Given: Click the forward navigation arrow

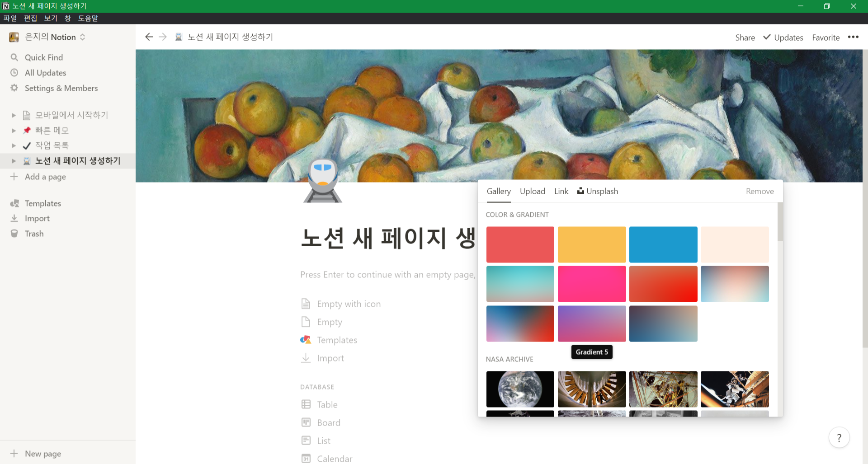Looking at the screenshot, I should click(x=163, y=37).
